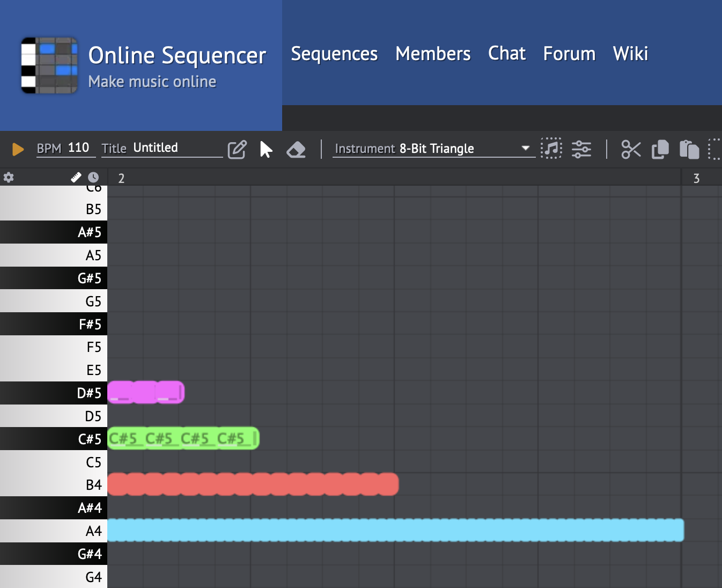The width and height of the screenshot is (722, 588).
Task: Select the pencil draw tool
Action: [x=237, y=150]
